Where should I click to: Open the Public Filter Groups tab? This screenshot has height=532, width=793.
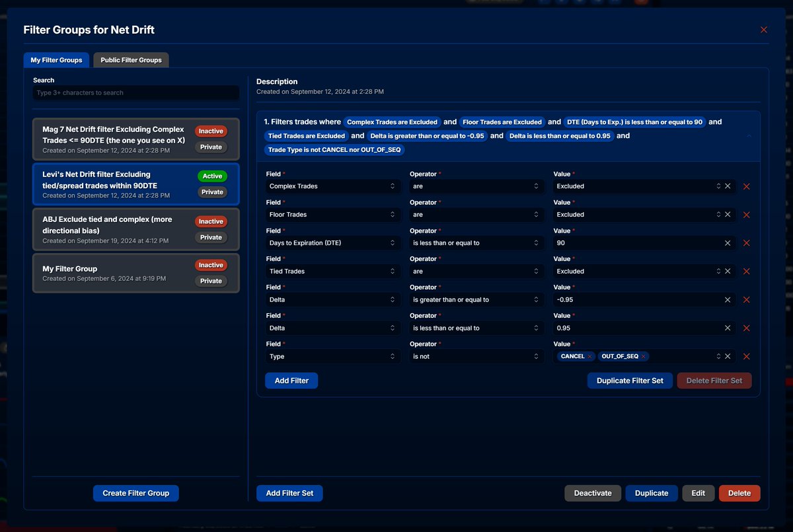click(131, 60)
